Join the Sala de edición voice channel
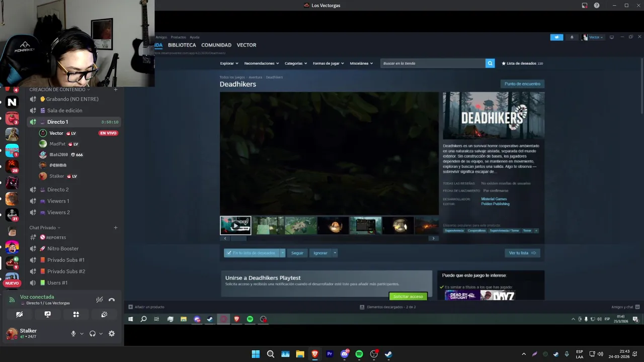Viewport: 644px width, 362px height. [74, 111]
